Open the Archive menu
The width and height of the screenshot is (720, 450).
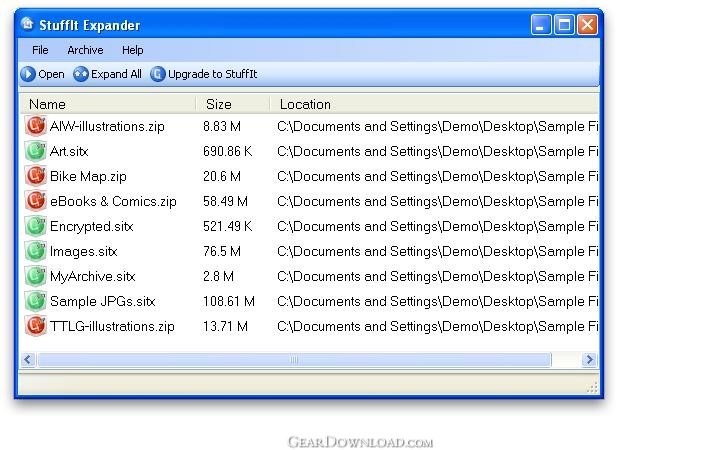pyautogui.click(x=85, y=50)
